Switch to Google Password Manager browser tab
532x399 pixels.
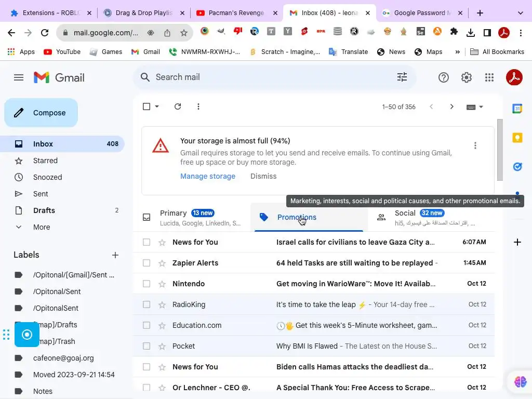point(422,13)
